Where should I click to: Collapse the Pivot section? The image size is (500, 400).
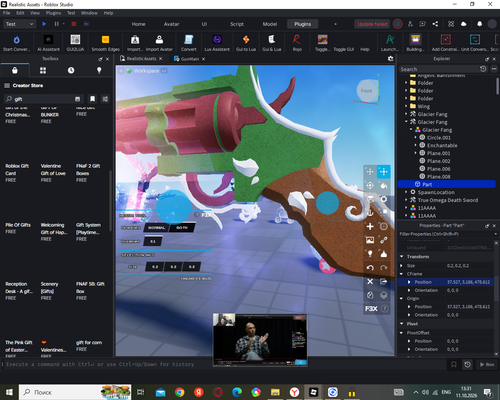(402, 324)
